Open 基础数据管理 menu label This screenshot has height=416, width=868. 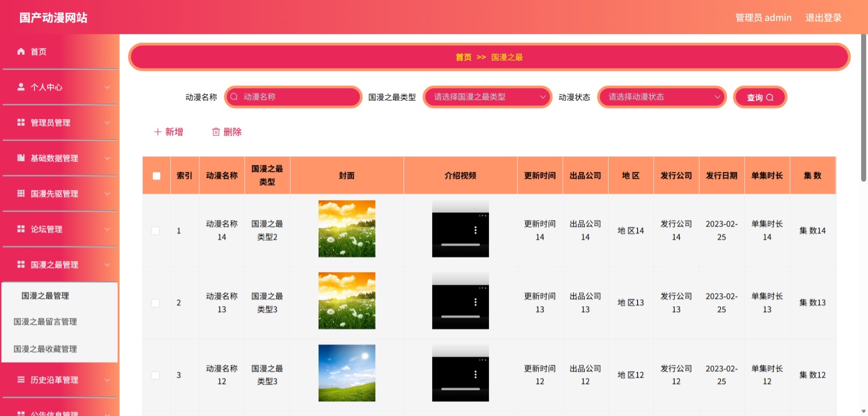54,158
